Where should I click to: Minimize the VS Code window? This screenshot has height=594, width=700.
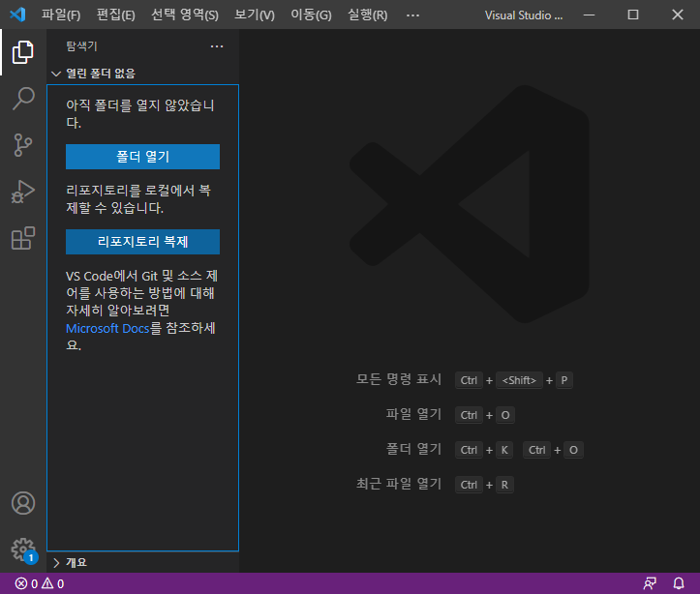point(590,15)
